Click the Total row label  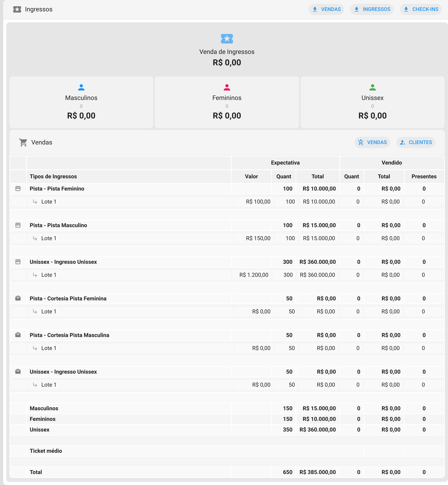(36, 472)
